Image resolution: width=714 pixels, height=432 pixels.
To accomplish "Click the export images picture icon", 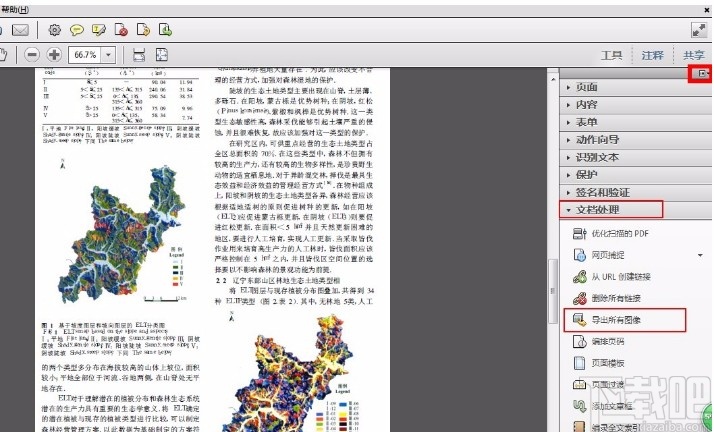I will [x=580, y=320].
